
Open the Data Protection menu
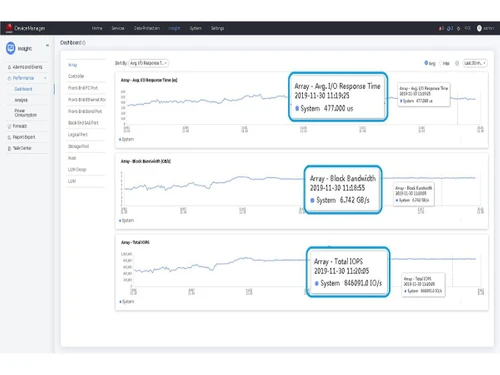(x=147, y=28)
